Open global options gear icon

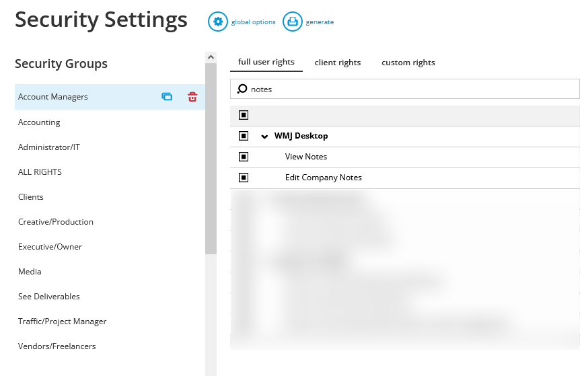click(x=218, y=22)
